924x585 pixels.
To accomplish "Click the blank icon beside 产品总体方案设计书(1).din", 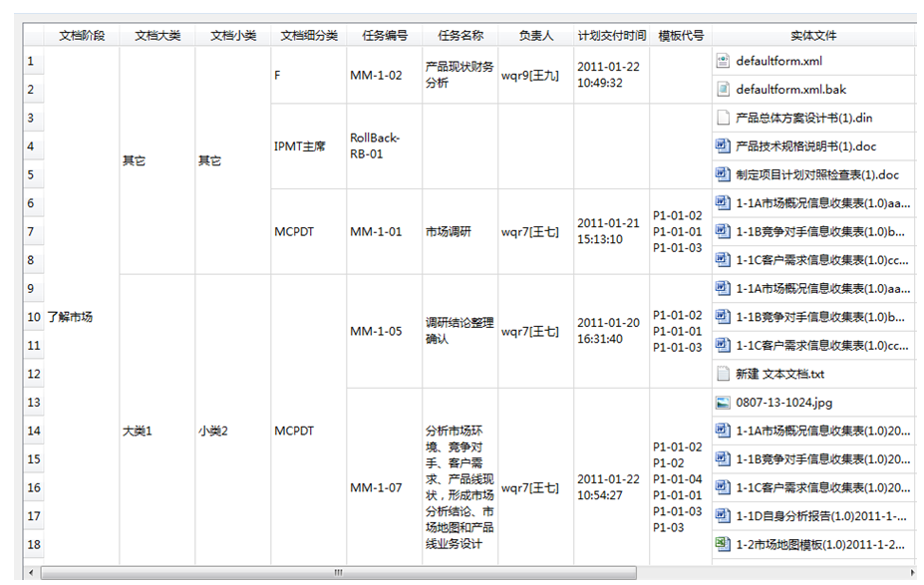I will pos(724,118).
